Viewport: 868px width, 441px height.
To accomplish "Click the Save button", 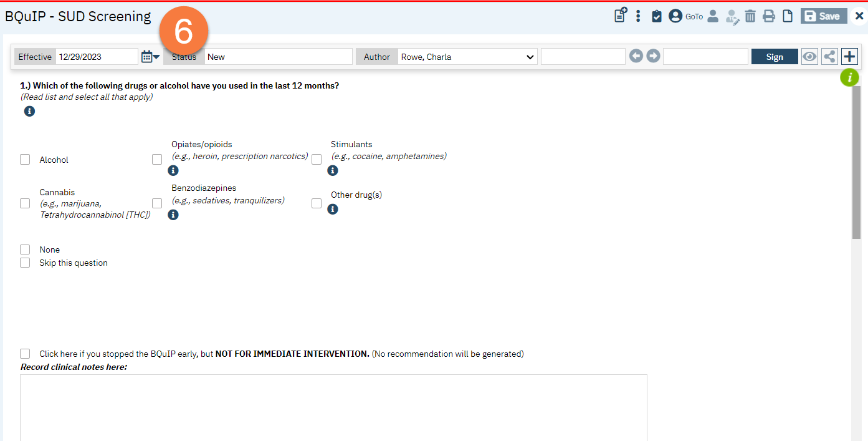I will coord(823,16).
